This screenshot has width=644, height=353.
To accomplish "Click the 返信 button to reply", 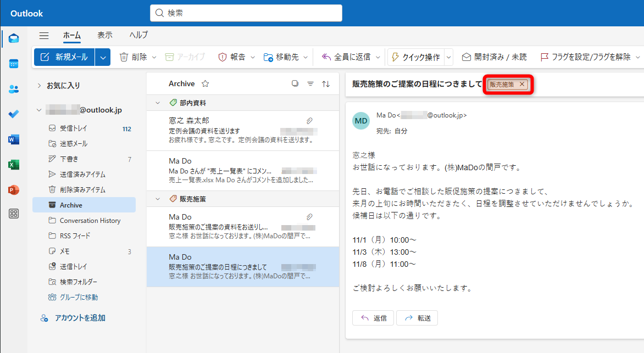I will click(x=373, y=317).
